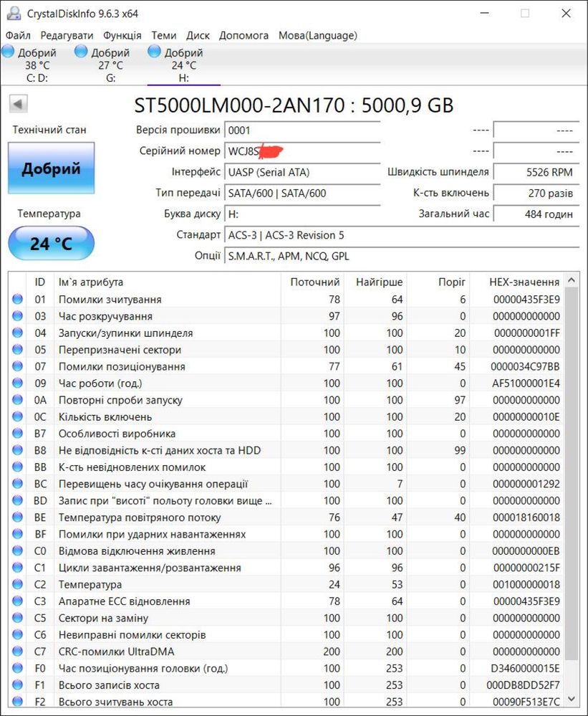Click the firmware version field 0001
This screenshot has width=588, height=716.
pyautogui.click(x=302, y=130)
